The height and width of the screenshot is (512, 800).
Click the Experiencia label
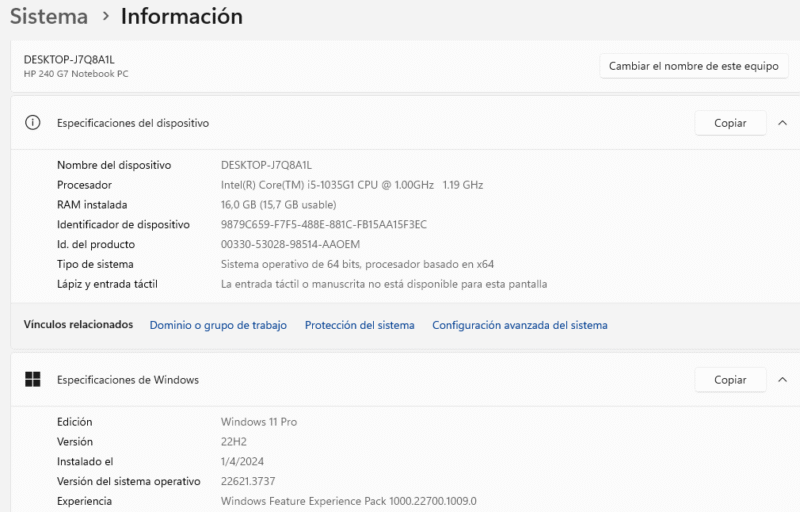(x=84, y=501)
